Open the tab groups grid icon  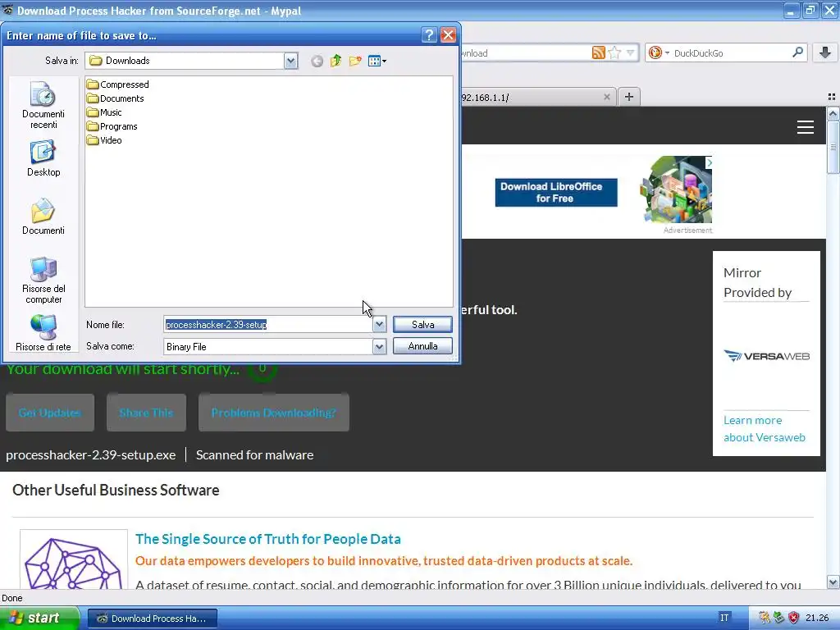(x=832, y=97)
